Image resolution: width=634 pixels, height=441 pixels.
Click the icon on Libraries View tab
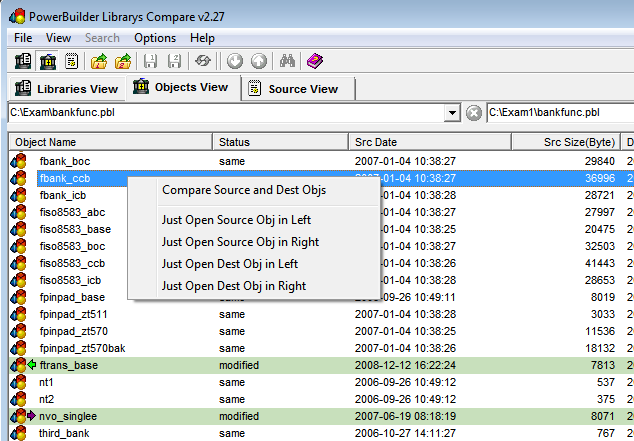tap(23, 88)
